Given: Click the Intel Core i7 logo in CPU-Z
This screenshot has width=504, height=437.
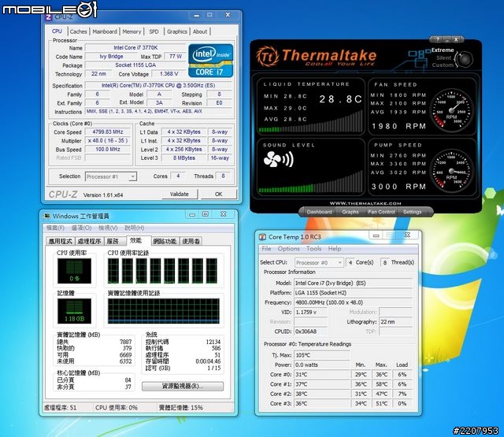Looking at the screenshot, I should click(210, 61).
